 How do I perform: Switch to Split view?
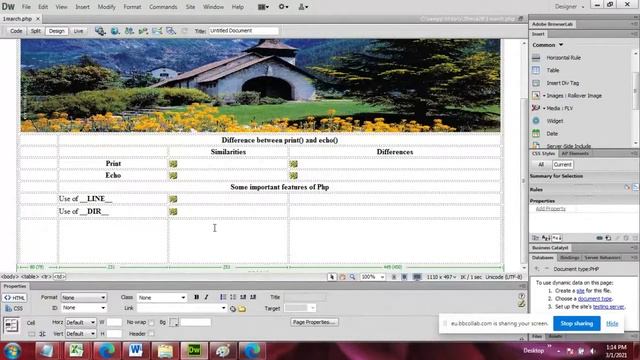click(x=36, y=31)
